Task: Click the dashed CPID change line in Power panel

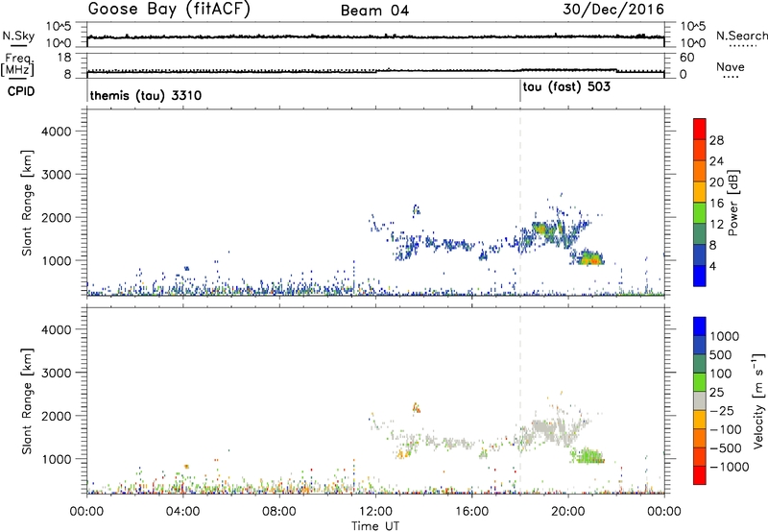Action: click(x=520, y=203)
